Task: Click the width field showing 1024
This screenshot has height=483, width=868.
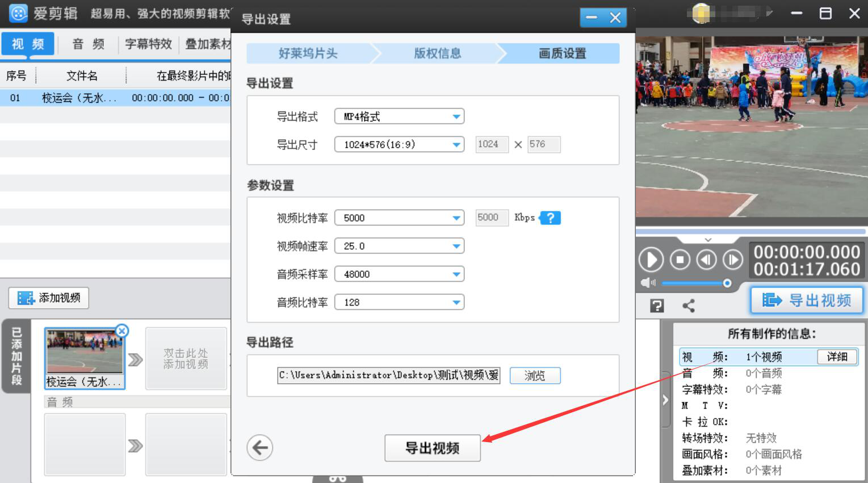Action: point(492,144)
